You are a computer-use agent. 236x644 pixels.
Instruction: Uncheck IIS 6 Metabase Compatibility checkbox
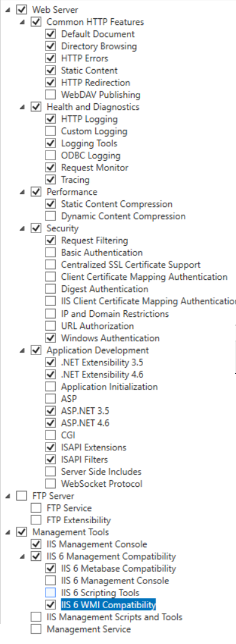coord(50,568)
